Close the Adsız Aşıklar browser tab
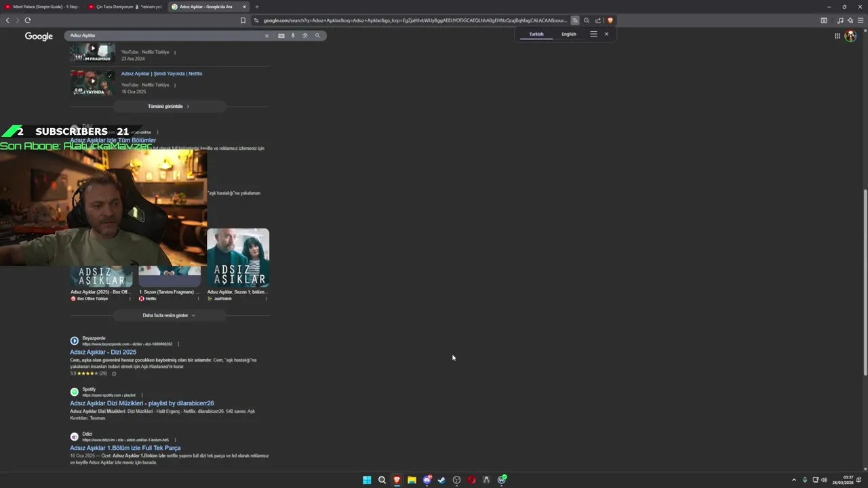Viewport: 868px width, 488px height. click(x=244, y=7)
